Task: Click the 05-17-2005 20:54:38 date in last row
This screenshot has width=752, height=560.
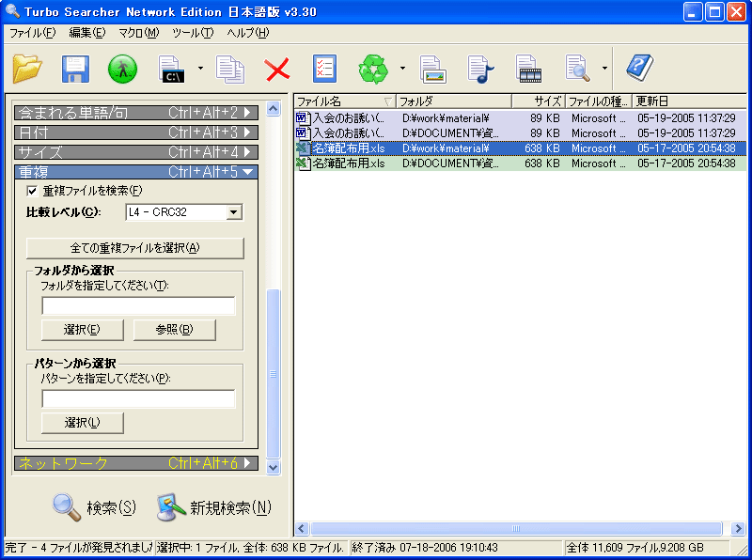Action: pos(686,163)
